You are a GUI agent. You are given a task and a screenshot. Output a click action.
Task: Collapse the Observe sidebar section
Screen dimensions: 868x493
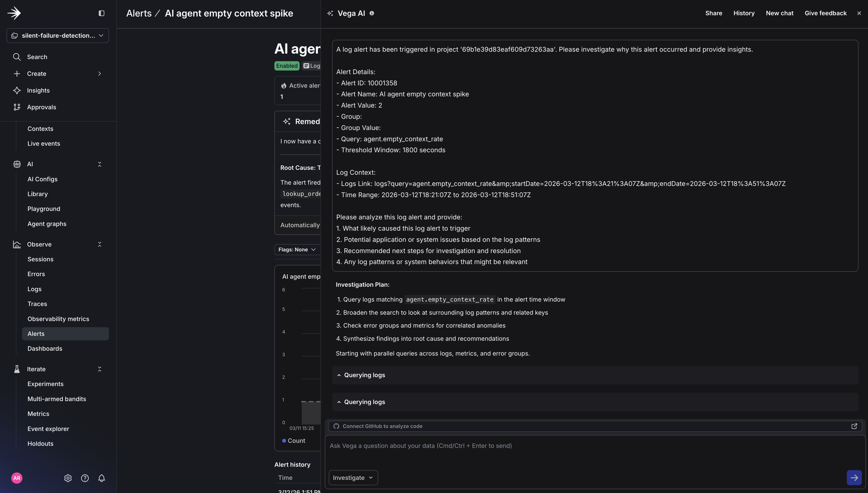(x=100, y=244)
